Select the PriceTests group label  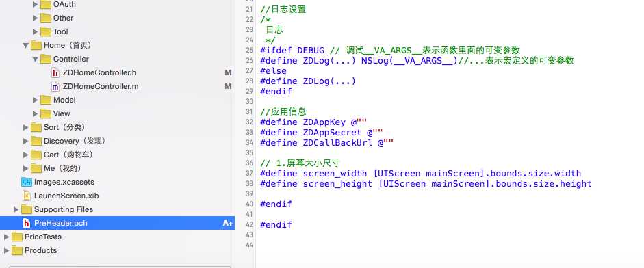pos(43,237)
